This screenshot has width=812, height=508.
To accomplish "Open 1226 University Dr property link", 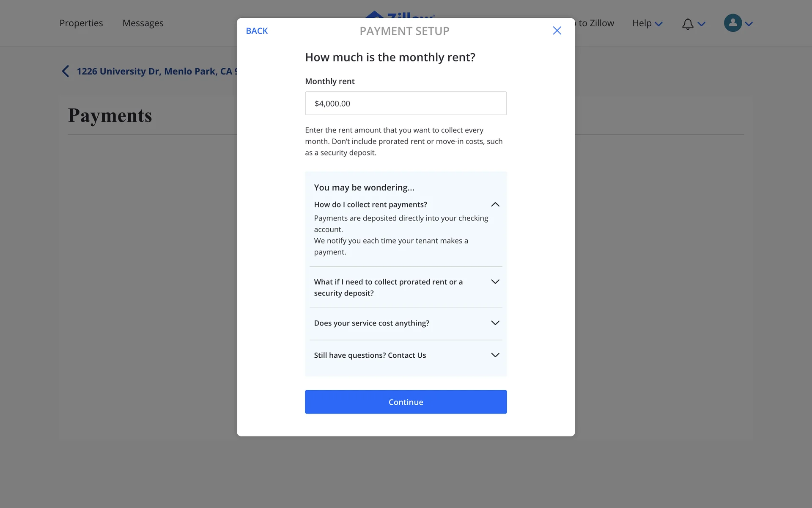I will click(154, 71).
